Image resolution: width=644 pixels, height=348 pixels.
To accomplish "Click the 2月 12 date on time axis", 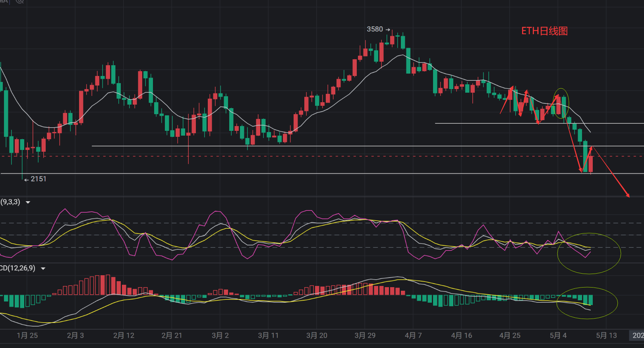I will pos(124,336).
